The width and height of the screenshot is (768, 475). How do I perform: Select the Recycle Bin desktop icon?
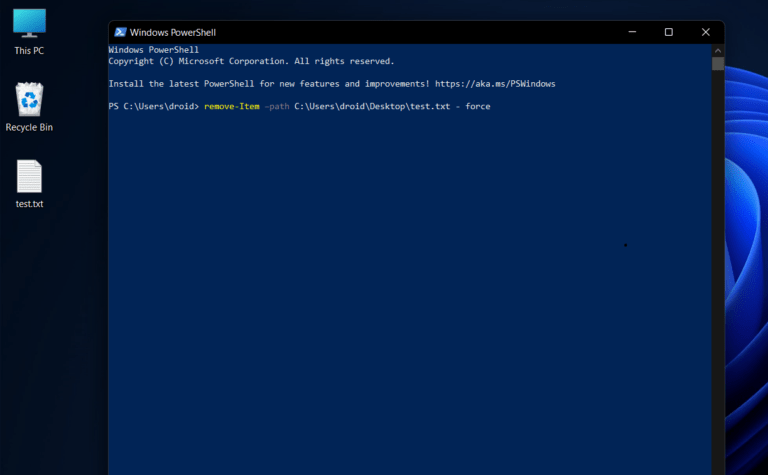[29, 107]
